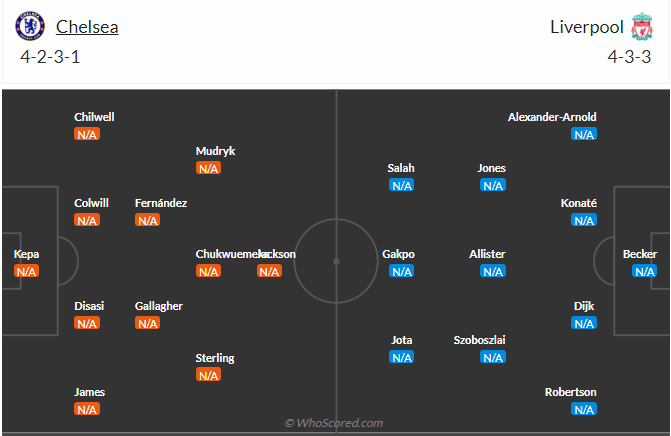Select Robertson's blue N/A badge
671x436 pixels.
tap(584, 409)
